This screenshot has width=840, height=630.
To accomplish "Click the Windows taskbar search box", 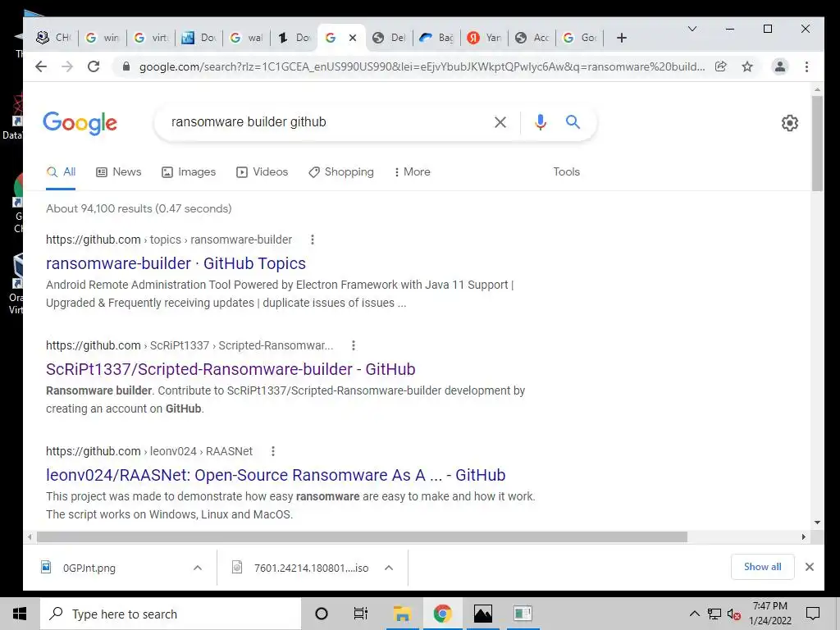I will coord(171,614).
